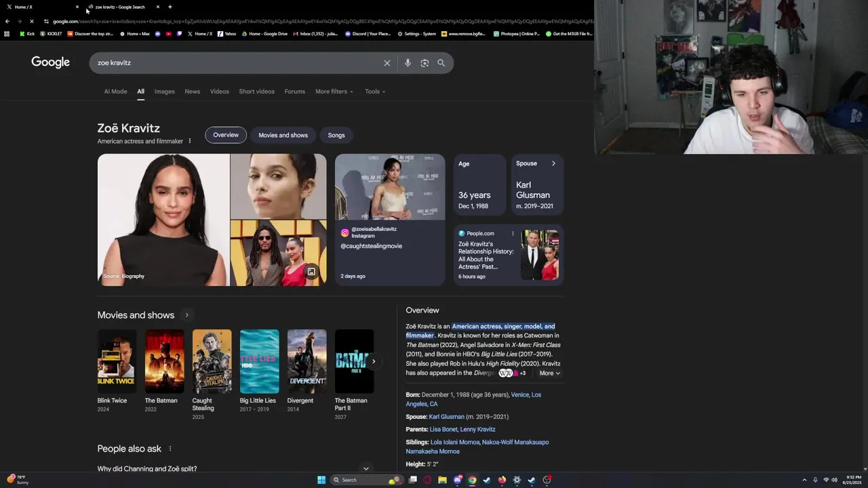Open a new browser tab with plus icon

pos(170,7)
